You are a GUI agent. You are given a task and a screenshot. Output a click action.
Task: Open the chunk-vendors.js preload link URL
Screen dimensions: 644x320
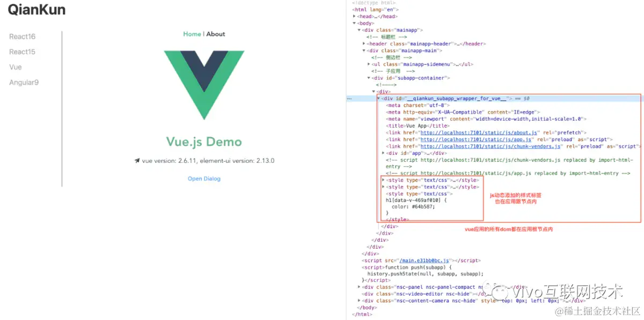491,146
